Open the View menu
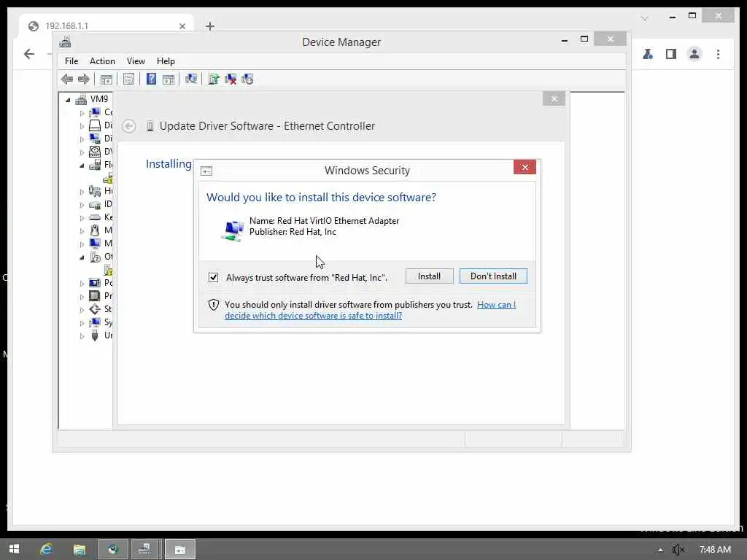This screenshot has width=747, height=560. point(136,61)
